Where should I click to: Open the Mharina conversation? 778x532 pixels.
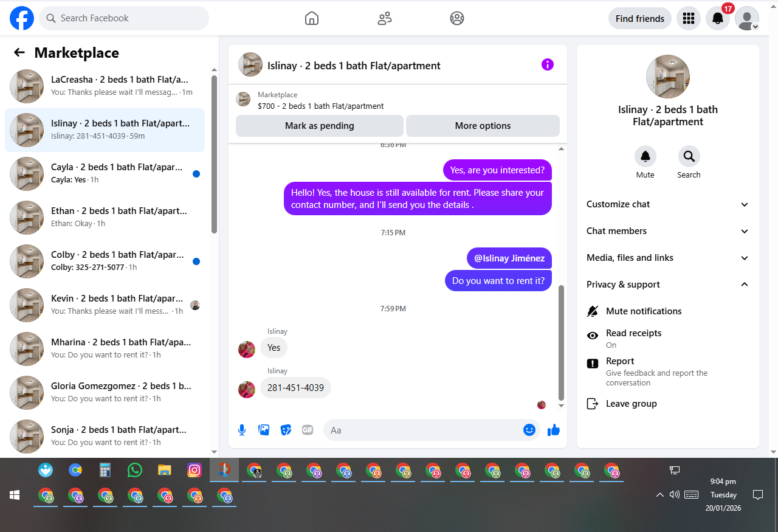coord(105,348)
